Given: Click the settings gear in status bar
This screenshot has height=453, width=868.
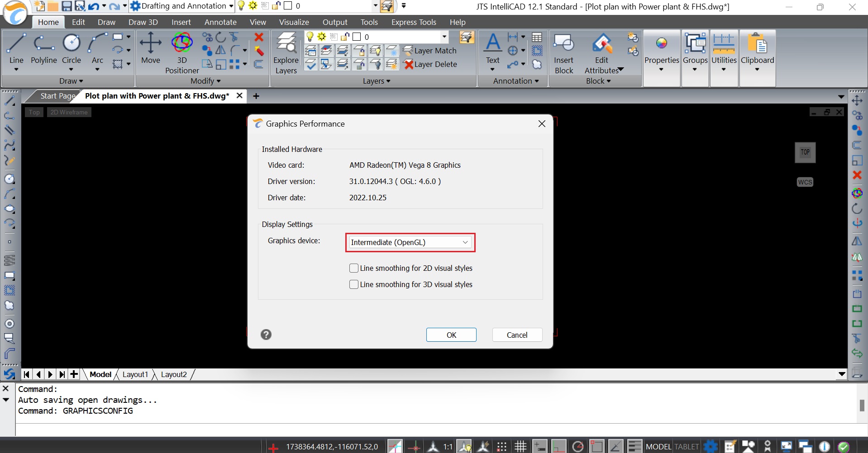Looking at the screenshot, I should click(711, 447).
